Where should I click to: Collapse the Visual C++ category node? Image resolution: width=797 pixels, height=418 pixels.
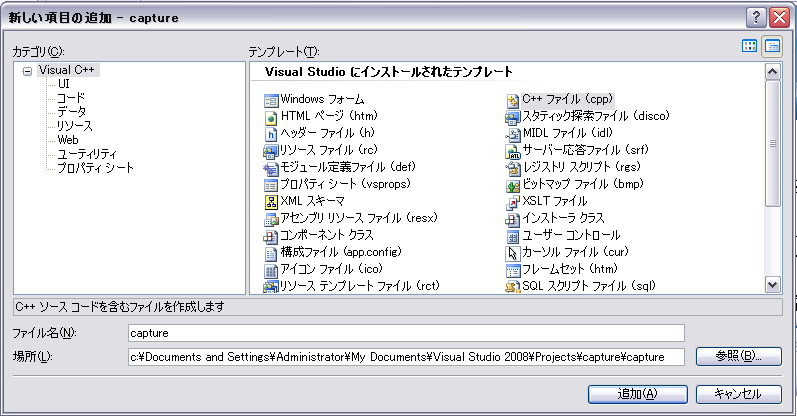pyautogui.click(x=27, y=71)
